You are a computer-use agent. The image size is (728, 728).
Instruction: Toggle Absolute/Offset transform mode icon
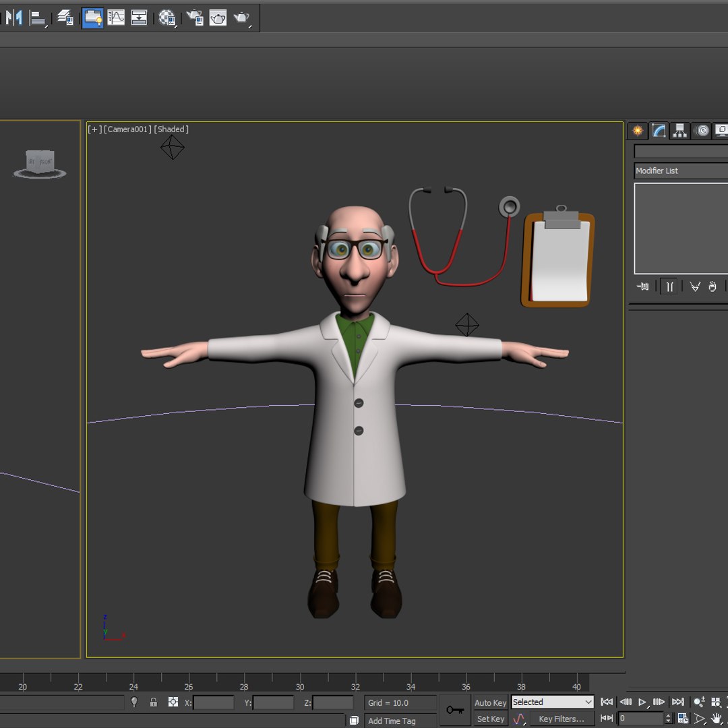[173, 702]
